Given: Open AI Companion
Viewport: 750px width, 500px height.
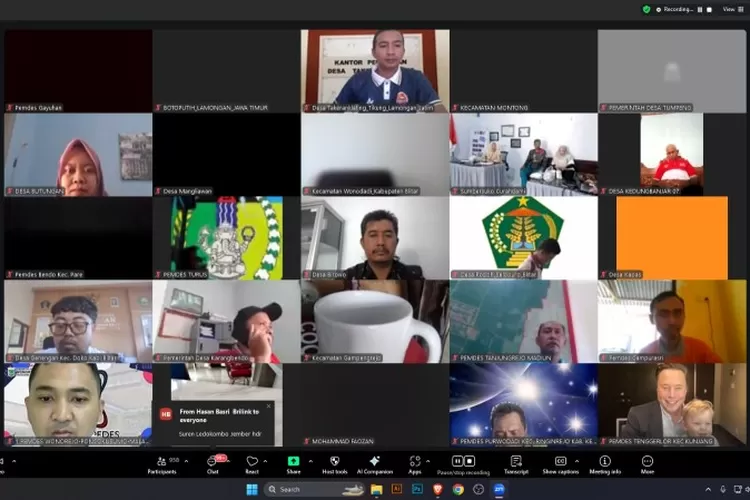Looking at the screenshot, I should point(375,465).
